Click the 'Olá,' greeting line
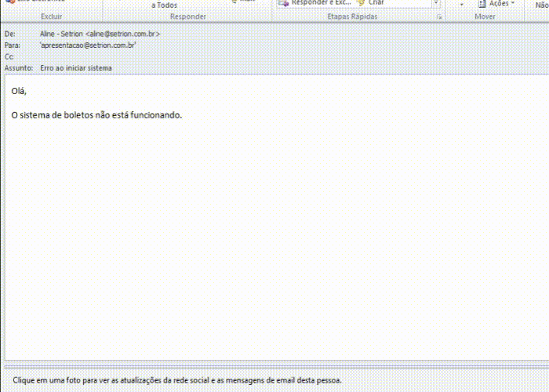 tap(19, 92)
